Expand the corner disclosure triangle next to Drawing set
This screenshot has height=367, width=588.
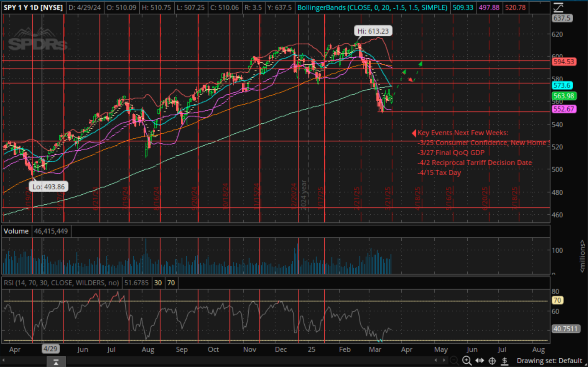585,364
